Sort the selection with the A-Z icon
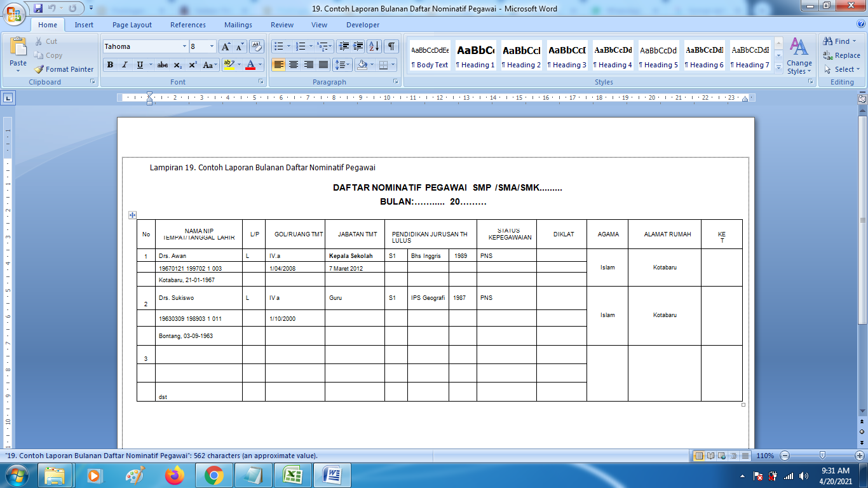The image size is (868, 488). pyautogui.click(x=374, y=46)
